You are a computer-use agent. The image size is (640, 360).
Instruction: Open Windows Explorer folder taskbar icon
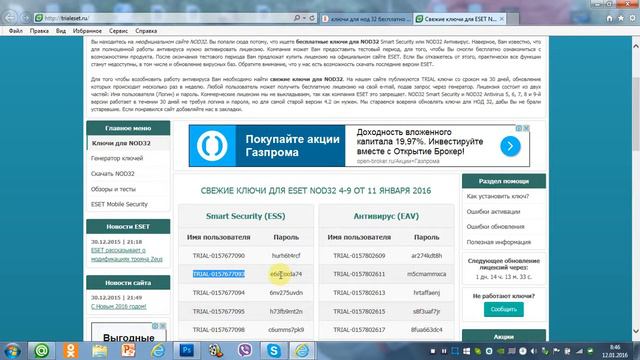pos(99,351)
